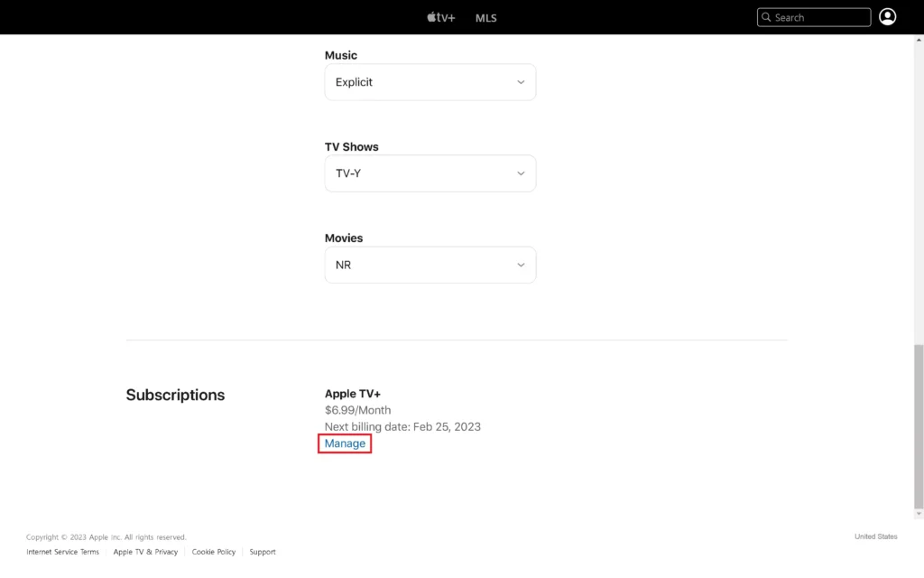This screenshot has width=924, height=578.
Task: Click the scrollbar up arrow
Action: [x=919, y=40]
